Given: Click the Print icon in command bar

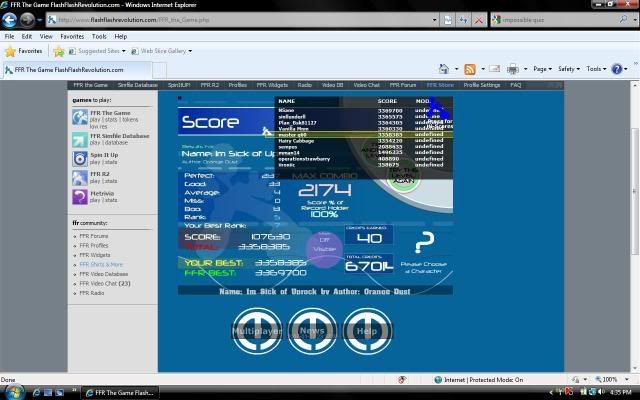Looking at the screenshot, I should point(512,69).
